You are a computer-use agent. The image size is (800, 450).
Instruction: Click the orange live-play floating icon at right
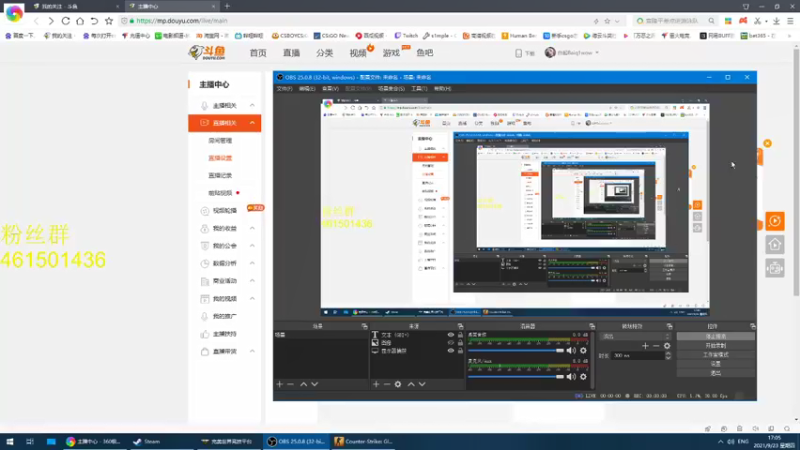tap(774, 221)
